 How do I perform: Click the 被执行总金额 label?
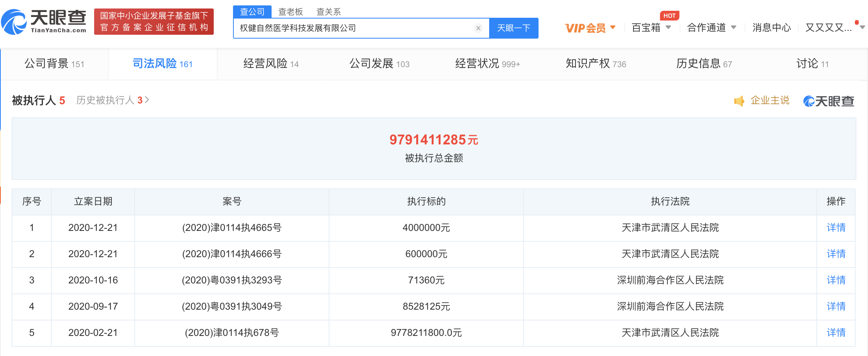[434, 158]
